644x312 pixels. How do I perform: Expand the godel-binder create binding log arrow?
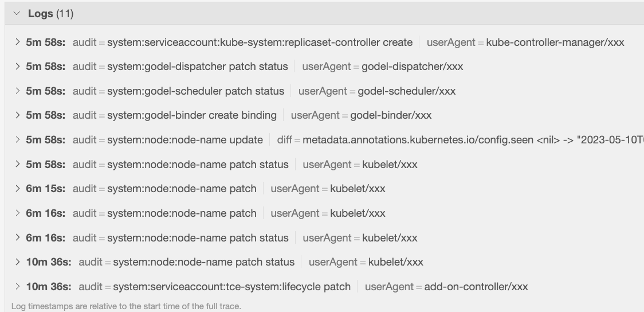pyautogui.click(x=18, y=115)
